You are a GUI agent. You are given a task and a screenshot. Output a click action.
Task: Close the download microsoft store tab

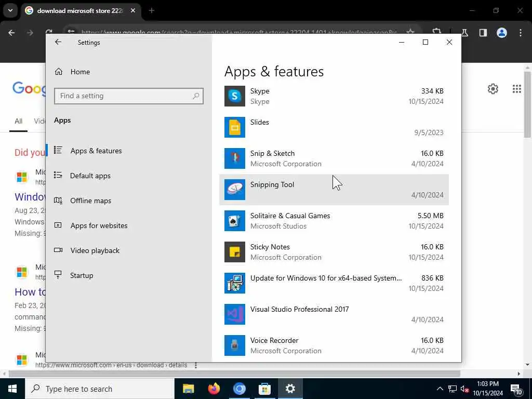[133, 10]
